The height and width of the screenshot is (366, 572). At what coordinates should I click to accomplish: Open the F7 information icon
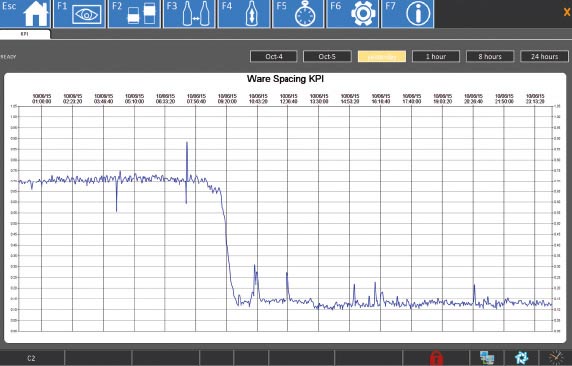coord(407,14)
